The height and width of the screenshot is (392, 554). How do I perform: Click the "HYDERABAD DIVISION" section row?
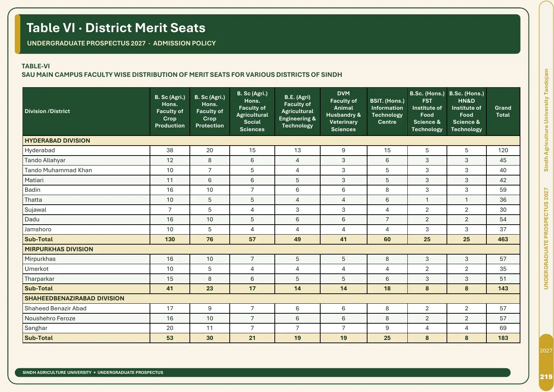click(271, 140)
